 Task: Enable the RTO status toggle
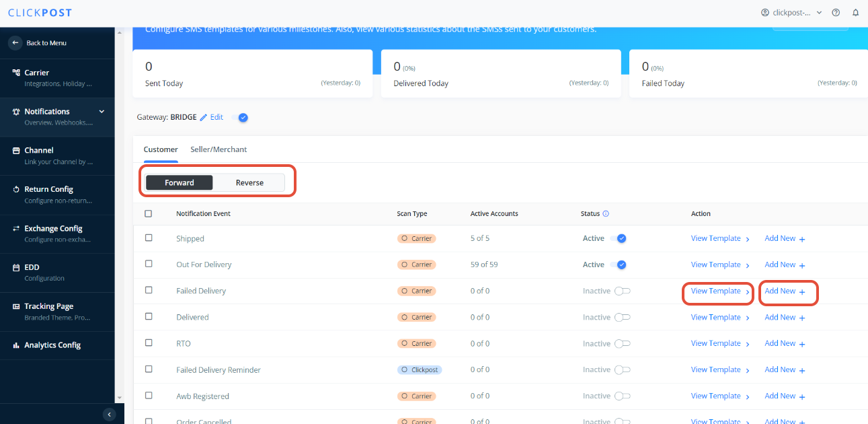point(623,343)
